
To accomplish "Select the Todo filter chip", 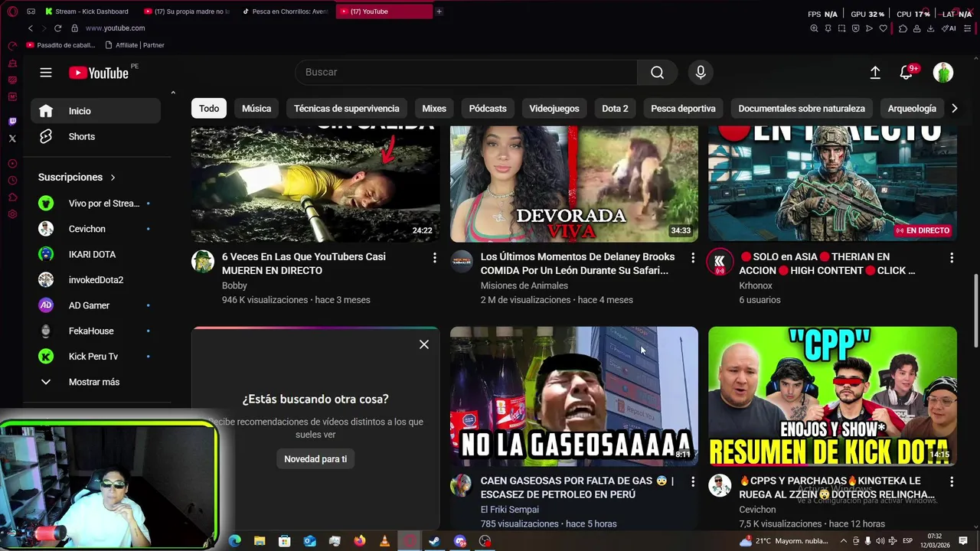I will point(209,109).
